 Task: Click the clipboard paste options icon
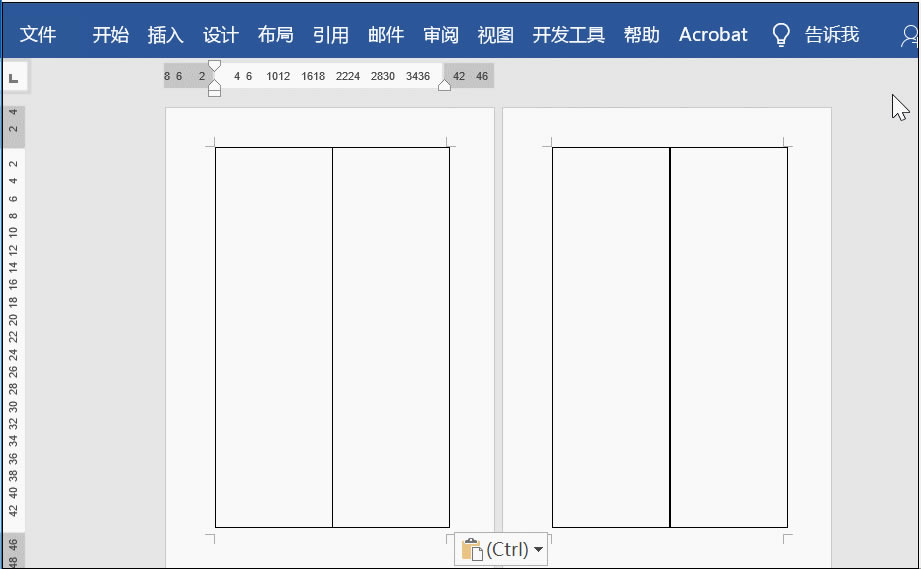pyautogui.click(x=472, y=550)
